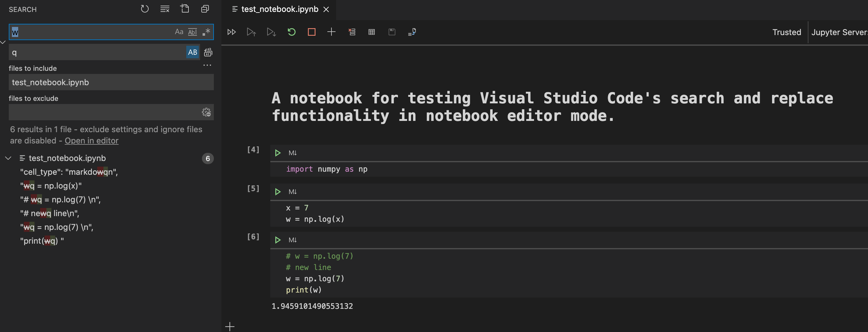Collapse all search results icon
This screenshot has width=868, height=332.
click(x=205, y=9)
